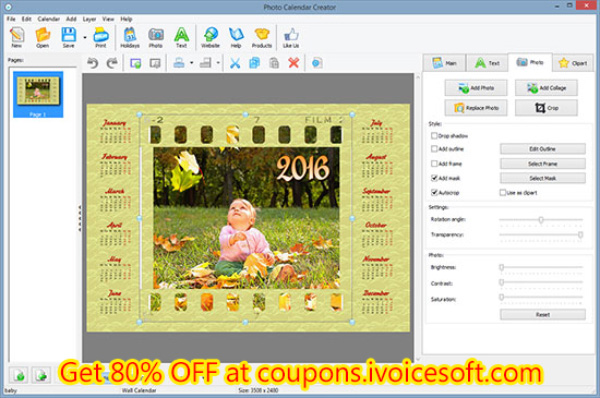600x398 pixels.
Task: Click the page icon with green circle below Pages
Action: (19, 375)
